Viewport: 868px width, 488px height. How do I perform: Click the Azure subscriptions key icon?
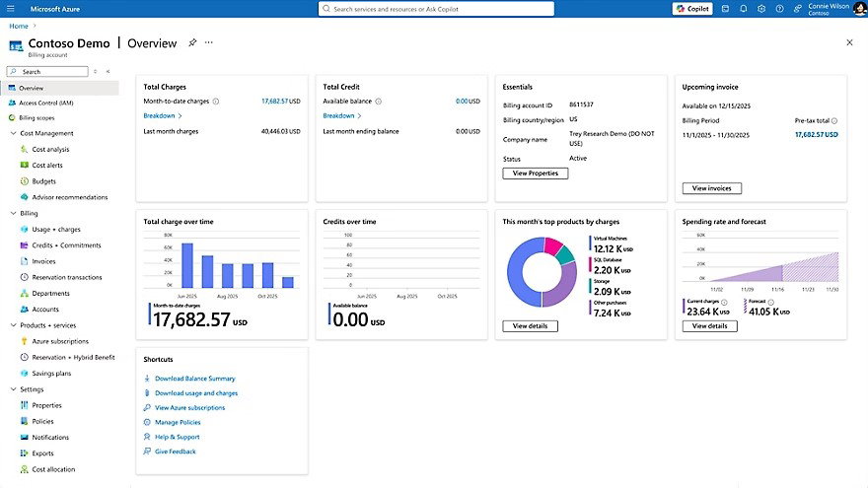tap(25, 341)
